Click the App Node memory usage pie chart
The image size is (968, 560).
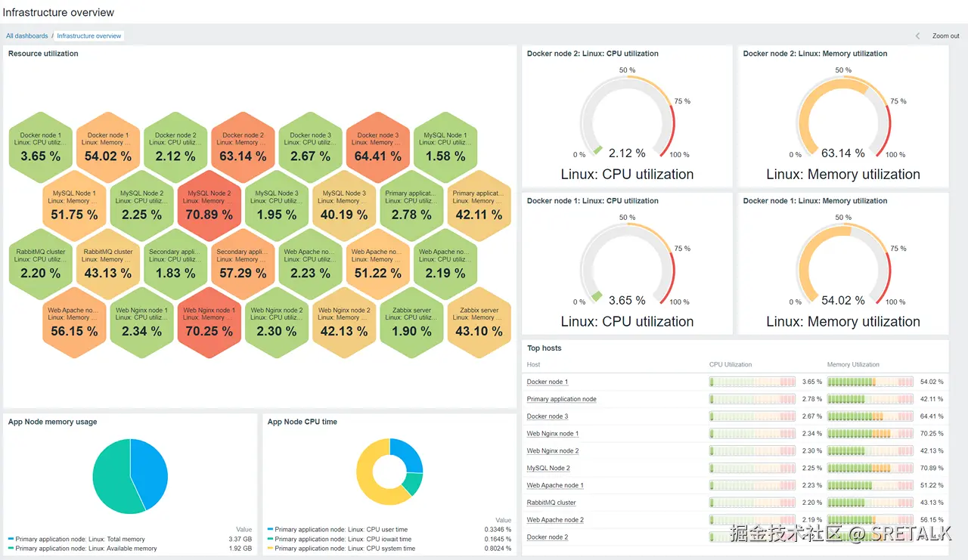pyautogui.click(x=130, y=476)
